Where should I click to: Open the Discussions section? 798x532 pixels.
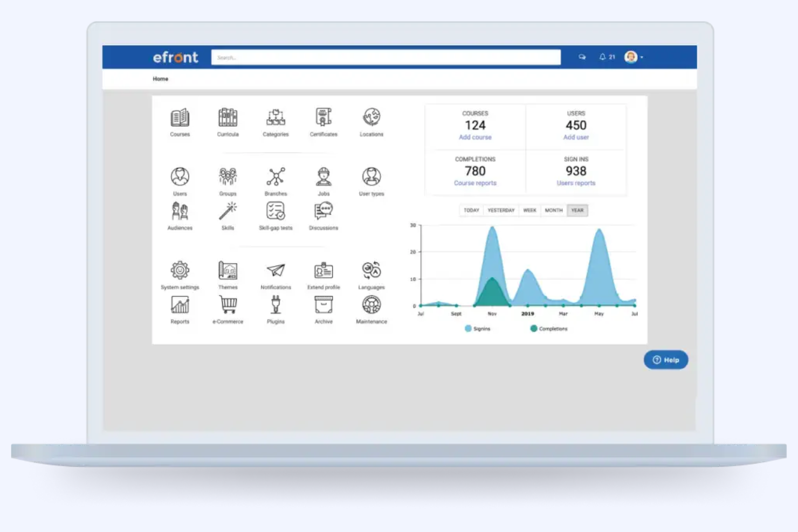(x=323, y=212)
